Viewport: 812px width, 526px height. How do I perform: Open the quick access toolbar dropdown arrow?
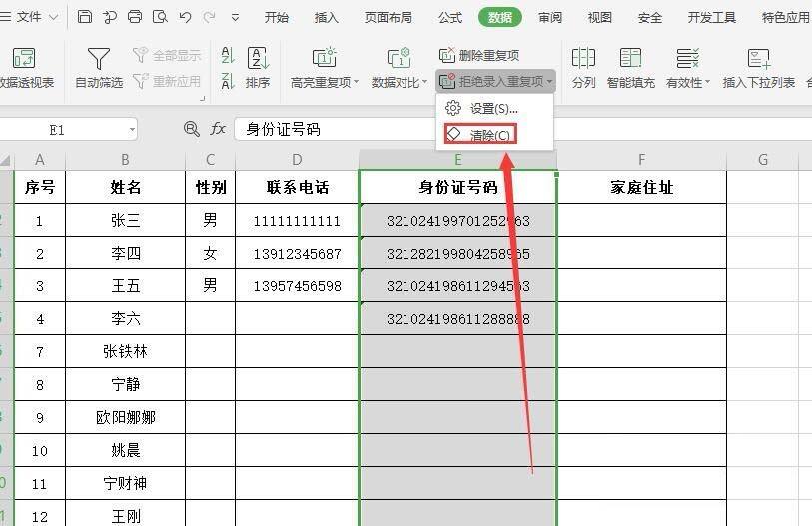pos(235,18)
